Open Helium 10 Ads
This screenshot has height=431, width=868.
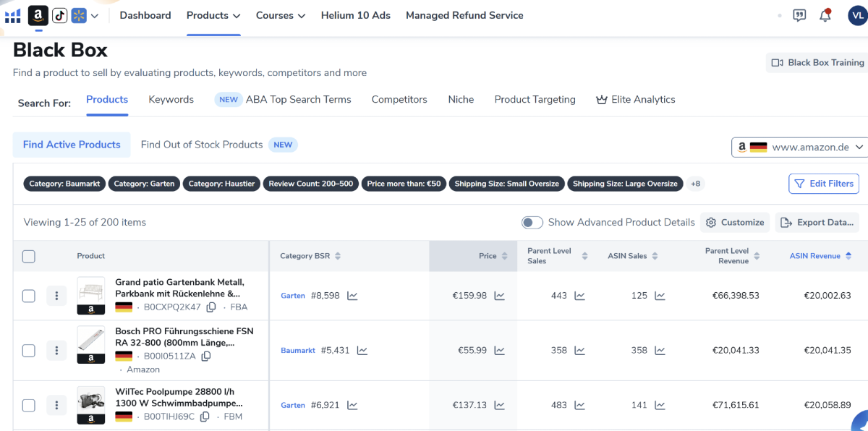(356, 15)
